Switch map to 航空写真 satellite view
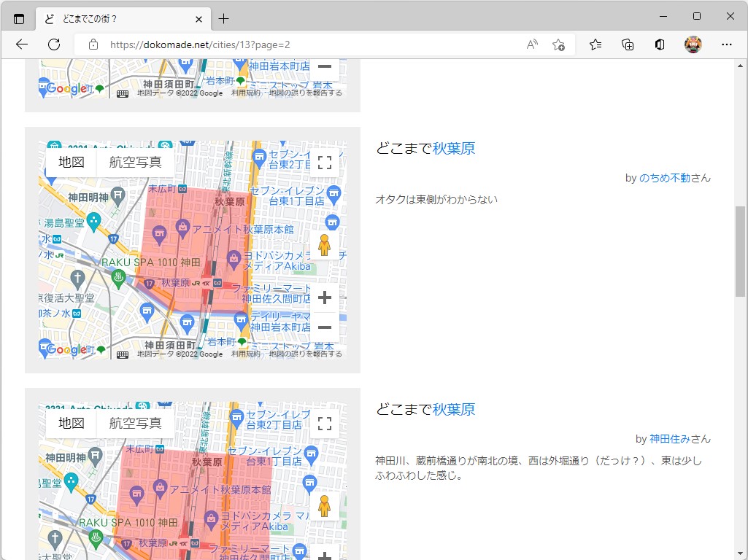The image size is (748, 560). tap(134, 162)
